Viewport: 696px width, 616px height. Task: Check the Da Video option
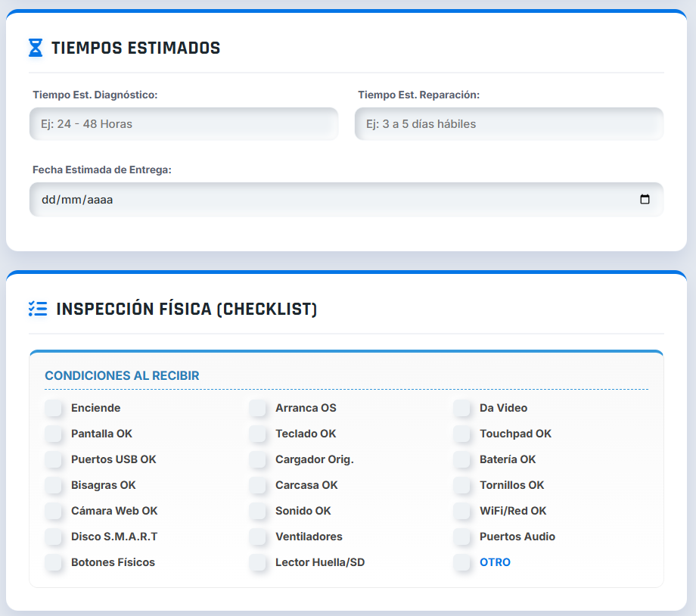(x=462, y=408)
